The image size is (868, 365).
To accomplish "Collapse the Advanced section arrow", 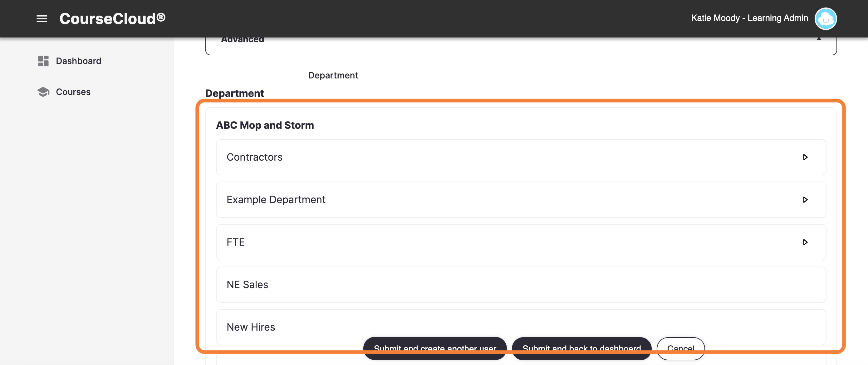I will (819, 39).
